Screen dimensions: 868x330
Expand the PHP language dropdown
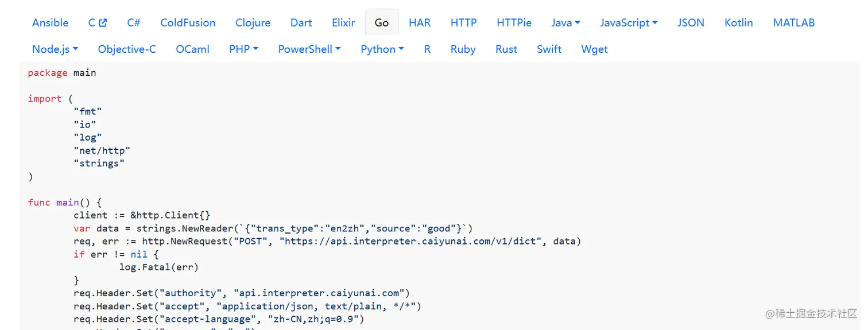pos(243,49)
